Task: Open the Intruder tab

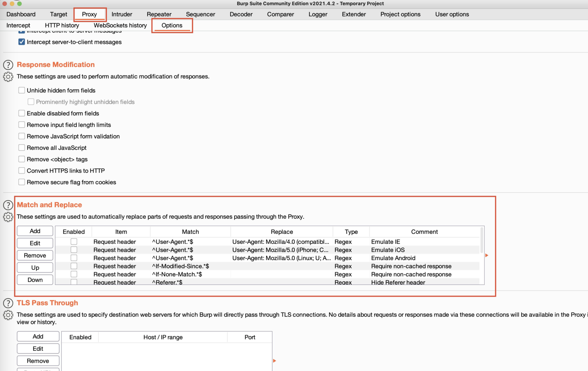Action: (x=122, y=14)
